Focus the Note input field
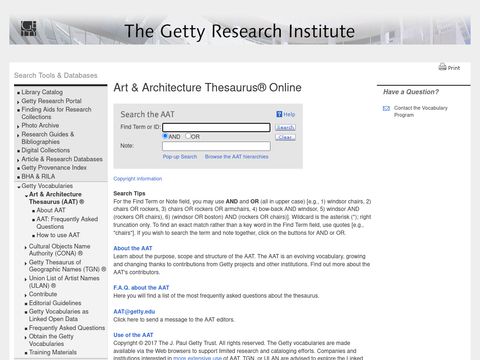Screen dimensions: 480x360 point(216,146)
